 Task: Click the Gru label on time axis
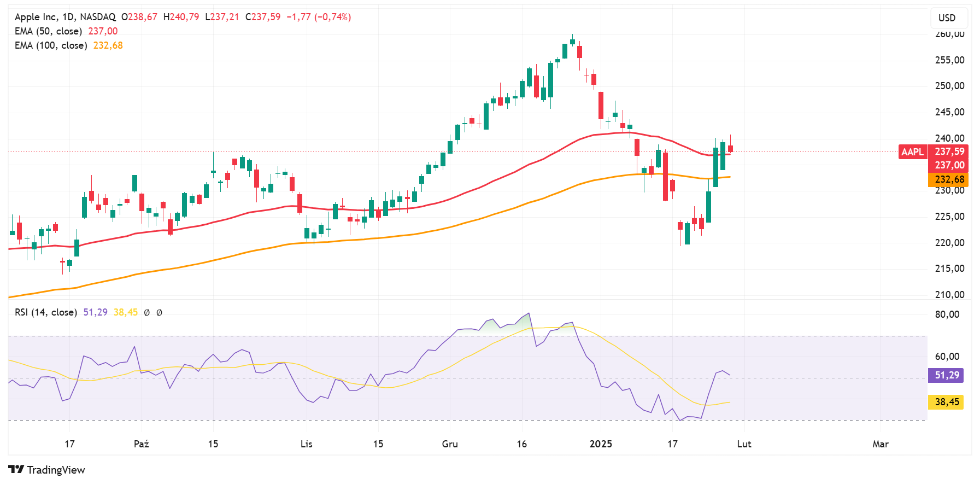(450, 444)
